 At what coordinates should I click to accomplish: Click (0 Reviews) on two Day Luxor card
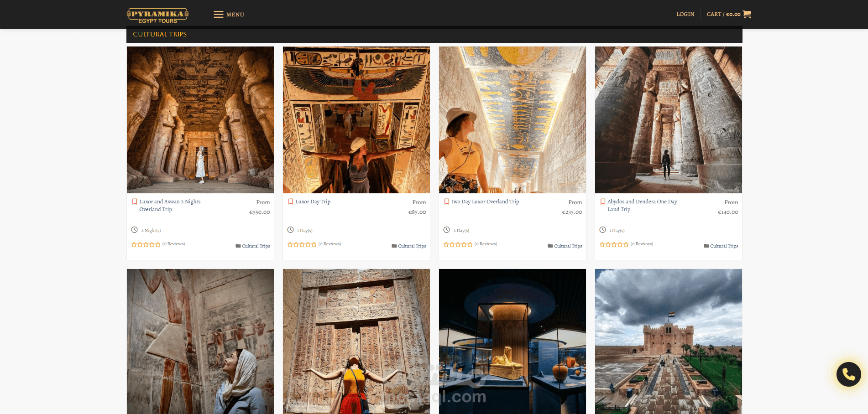click(486, 244)
